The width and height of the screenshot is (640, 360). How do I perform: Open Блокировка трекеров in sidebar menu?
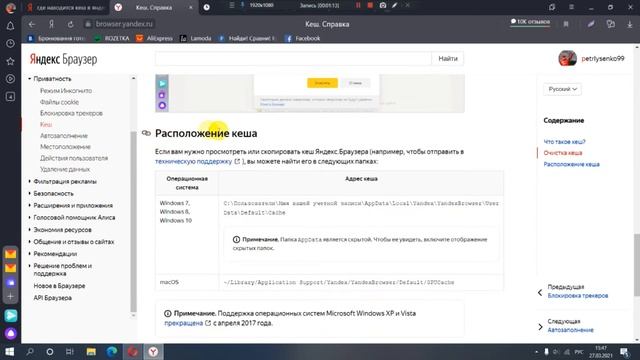coord(71,113)
